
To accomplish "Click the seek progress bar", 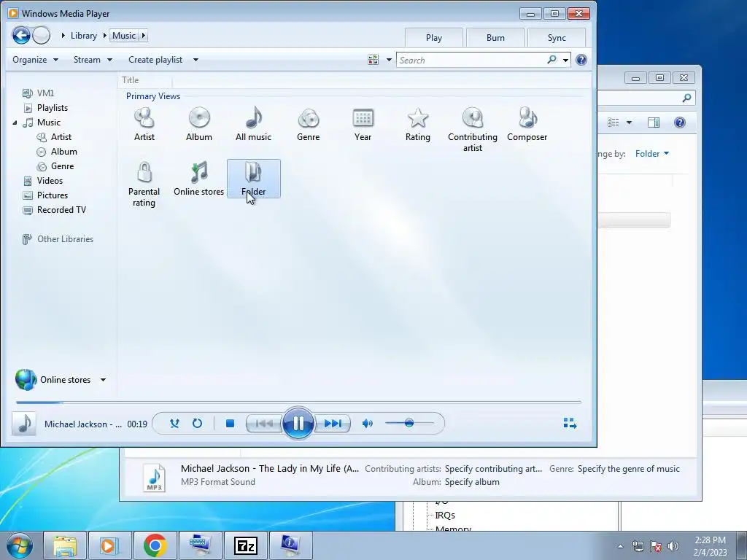I will tap(298, 402).
